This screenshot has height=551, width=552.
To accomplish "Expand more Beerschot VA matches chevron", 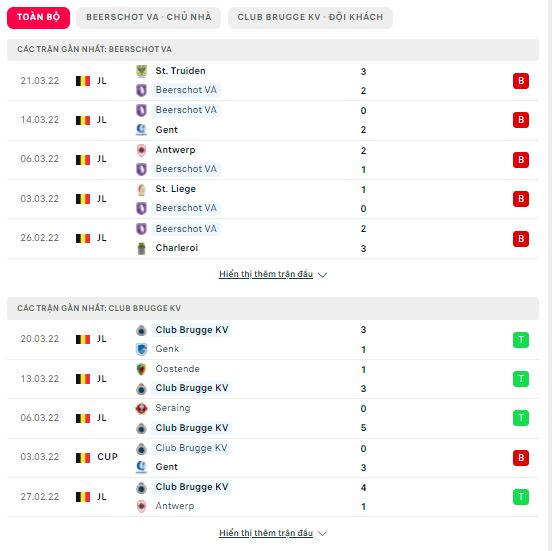I will pos(322,275).
